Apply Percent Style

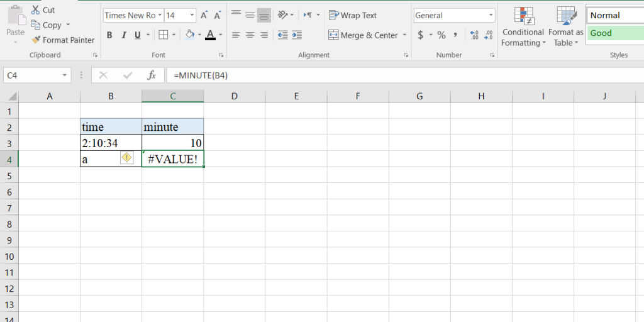(441, 35)
